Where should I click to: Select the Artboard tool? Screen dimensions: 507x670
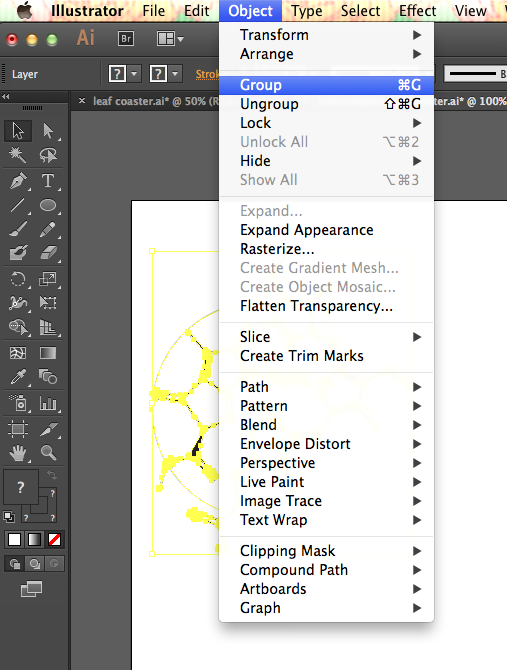[18, 429]
